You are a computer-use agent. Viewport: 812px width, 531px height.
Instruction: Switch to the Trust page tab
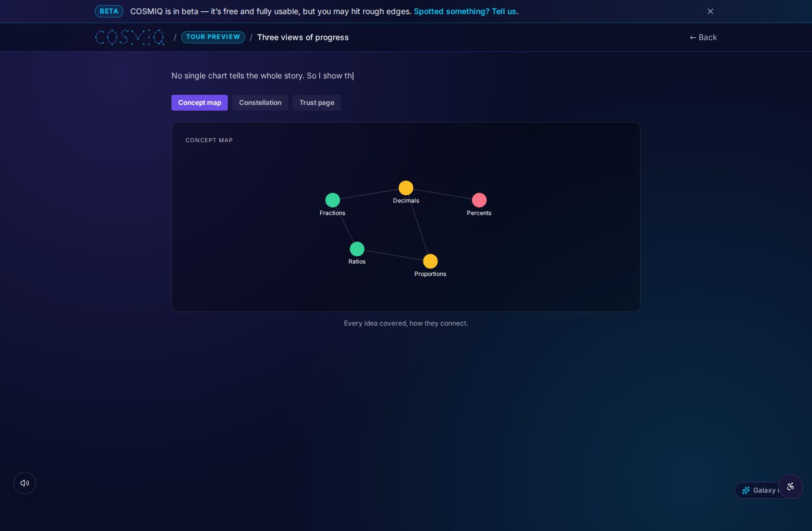coord(317,103)
